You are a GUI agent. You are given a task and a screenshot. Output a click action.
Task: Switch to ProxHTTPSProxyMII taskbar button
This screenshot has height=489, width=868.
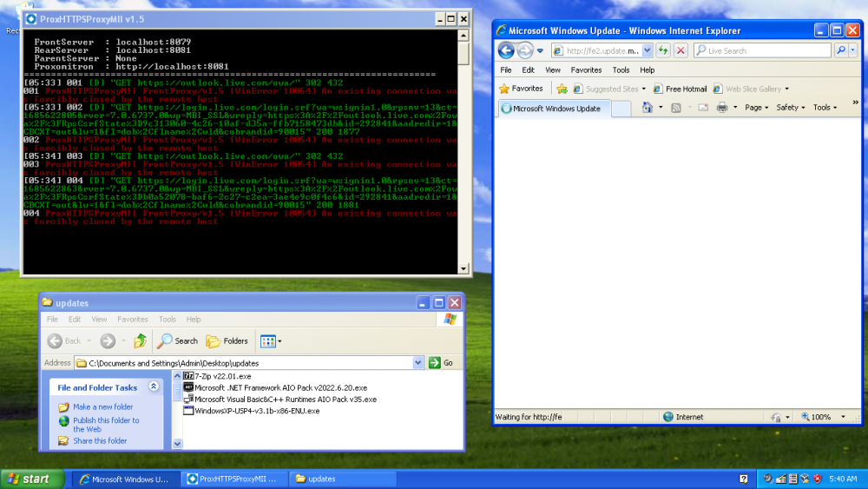pos(236,479)
